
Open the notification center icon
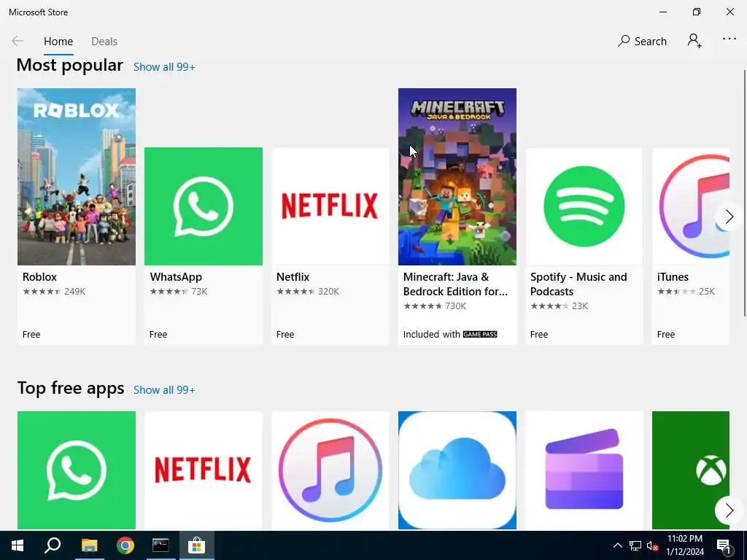pos(724,546)
